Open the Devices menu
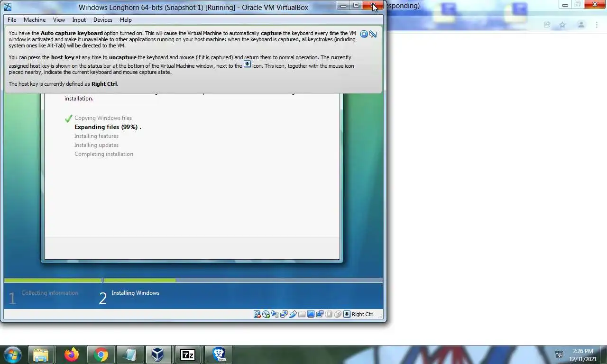The height and width of the screenshot is (364, 607). [x=103, y=20]
